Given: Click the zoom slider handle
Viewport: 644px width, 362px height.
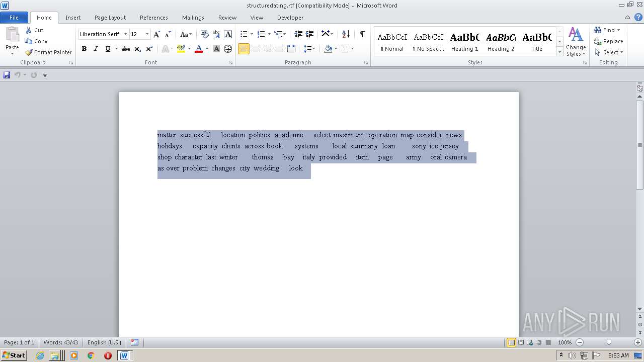Looking at the screenshot, I should [609, 342].
